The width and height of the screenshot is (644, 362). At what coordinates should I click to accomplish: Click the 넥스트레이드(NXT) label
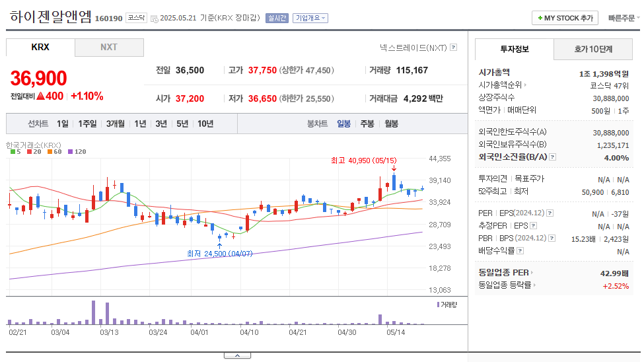[413, 48]
